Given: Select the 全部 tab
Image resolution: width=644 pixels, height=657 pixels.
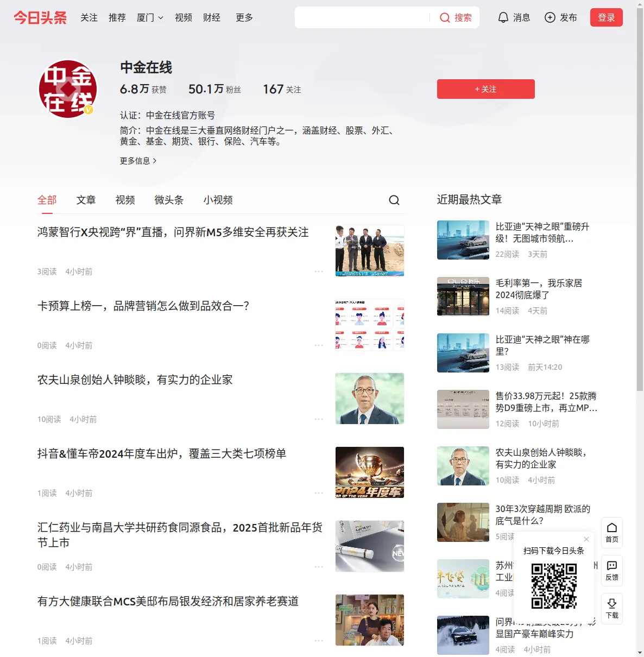Looking at the screenshot, I should pyautogui.click(x=47, y=200).
